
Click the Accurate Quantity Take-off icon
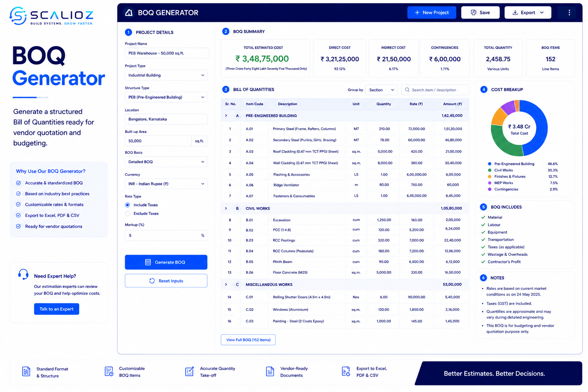[189, 372]
